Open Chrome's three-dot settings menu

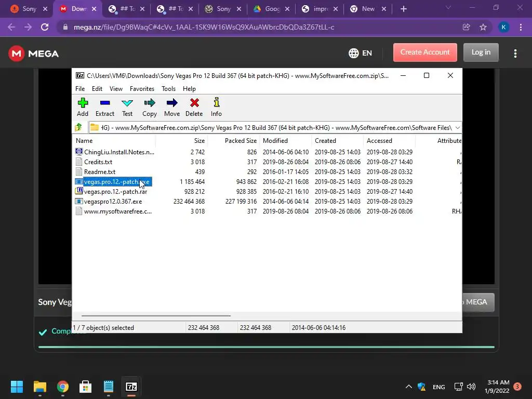click(x=521, y=27)
